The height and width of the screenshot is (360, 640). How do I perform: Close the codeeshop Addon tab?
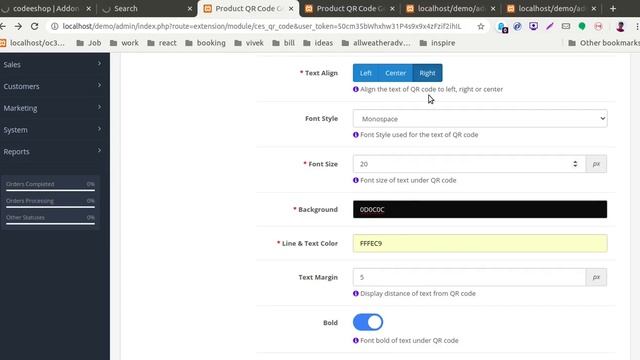pyautogui.click(x=89, y=9)
